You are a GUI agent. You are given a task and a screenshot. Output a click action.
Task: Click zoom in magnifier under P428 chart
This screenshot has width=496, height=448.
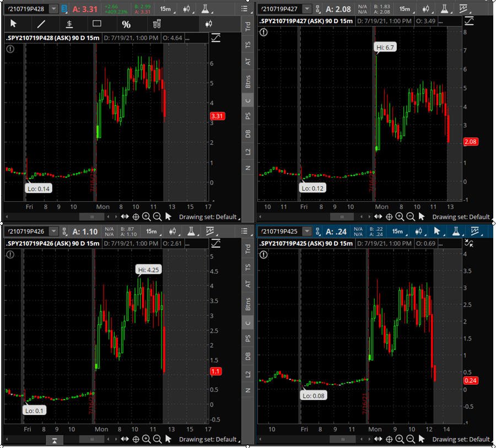coord(146,217)
